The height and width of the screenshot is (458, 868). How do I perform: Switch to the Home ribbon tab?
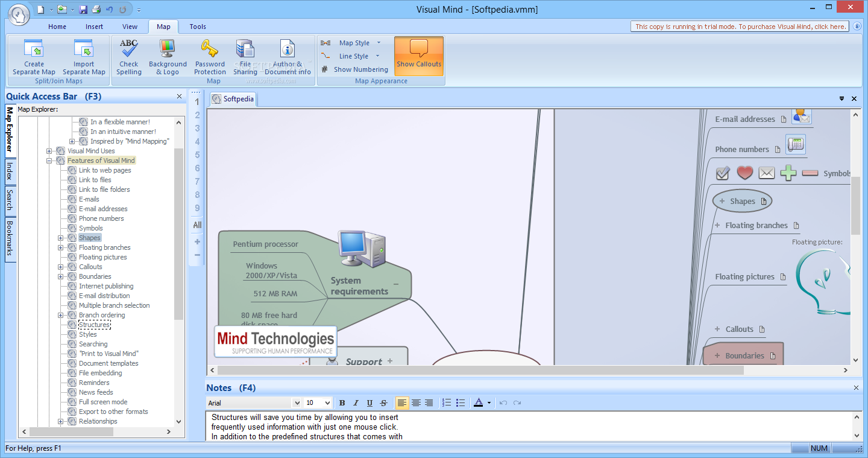[57, 27]
